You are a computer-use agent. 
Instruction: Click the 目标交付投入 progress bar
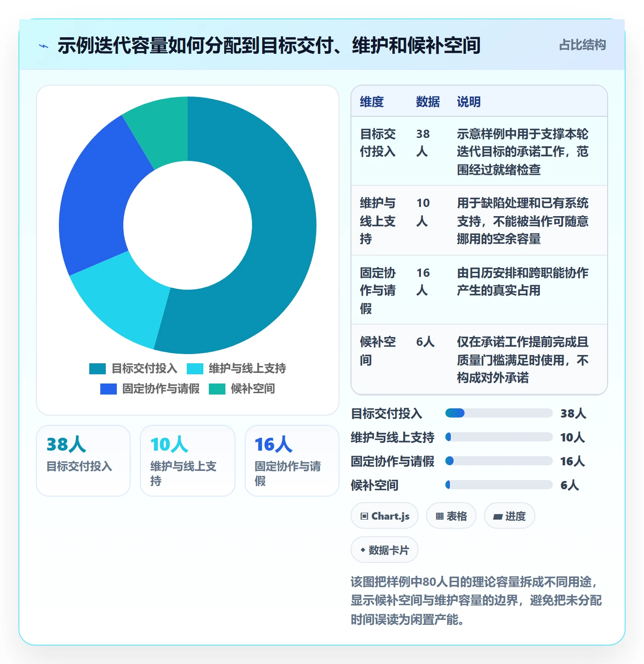pyautogui.click(x=499, y=413)
